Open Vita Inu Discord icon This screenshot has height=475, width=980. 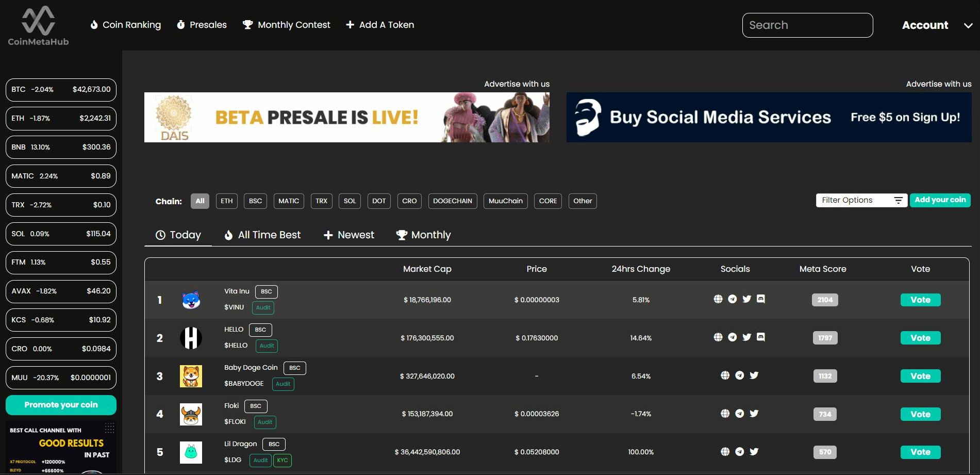(760, 299)
